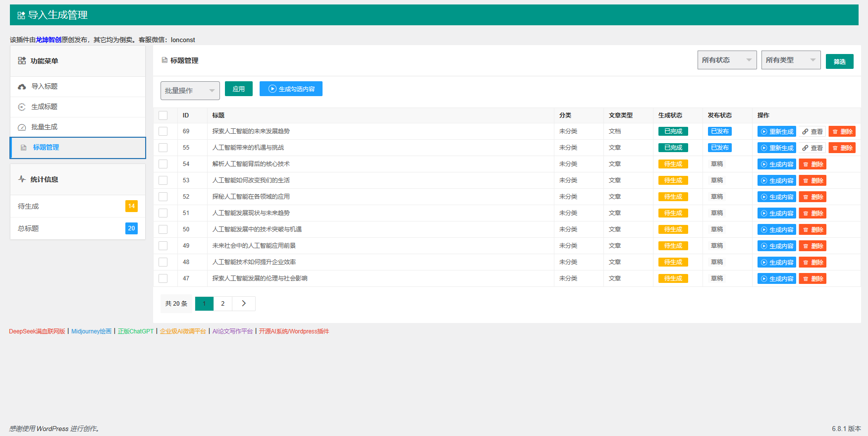The image size is (868, 436).
Task: Open DeepSeek满血联网版 footer link
Action: tap(37, 331)
